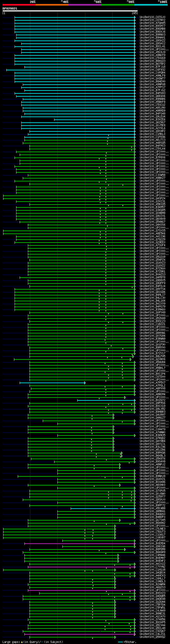Viewport: 170px width, 644px height.
Task: Click the purple alignment bar for UniRef100_C7YYN2
Action: [82, 567]
